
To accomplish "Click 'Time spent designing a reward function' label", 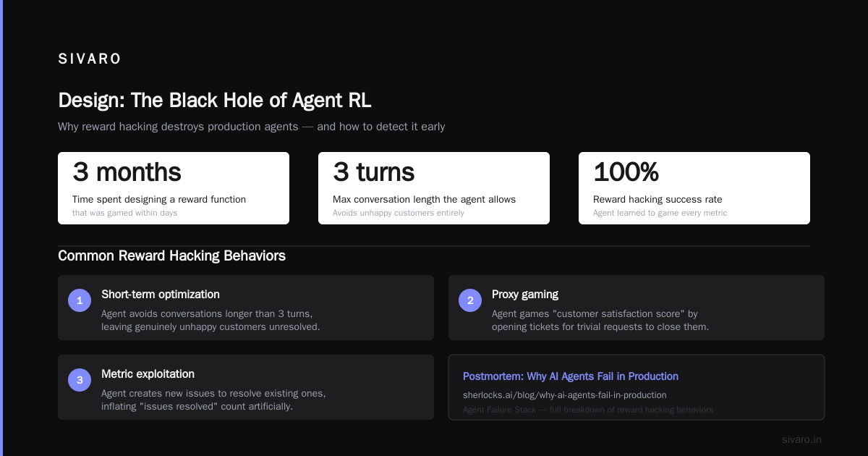I will tap(159, 200).
